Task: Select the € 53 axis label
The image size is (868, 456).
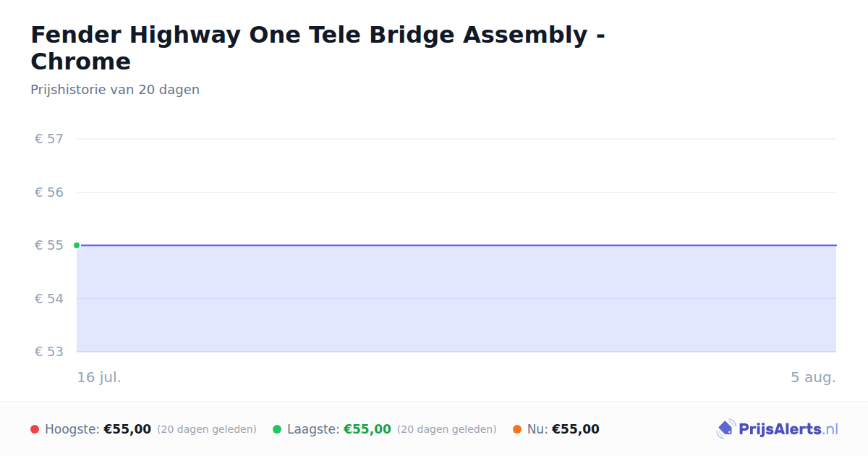Action: [49, 352]
